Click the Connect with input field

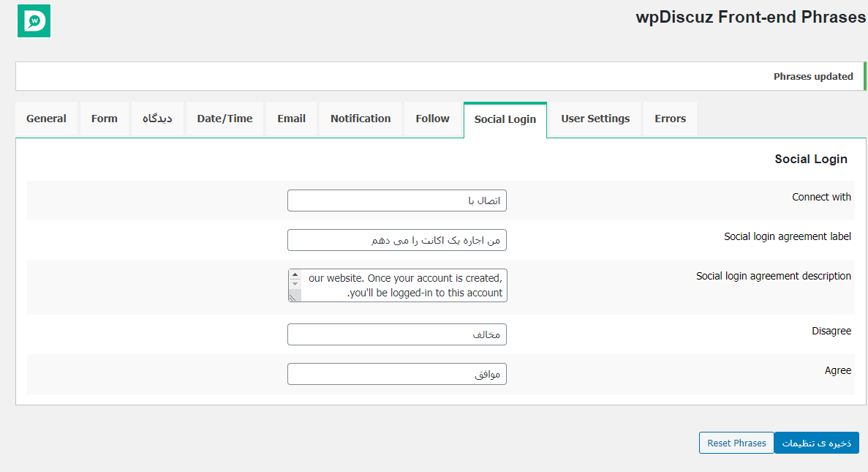397,201
